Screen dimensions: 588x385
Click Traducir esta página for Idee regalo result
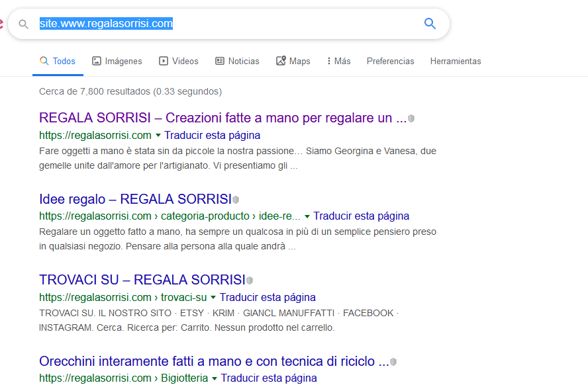(x=361, y=216)
